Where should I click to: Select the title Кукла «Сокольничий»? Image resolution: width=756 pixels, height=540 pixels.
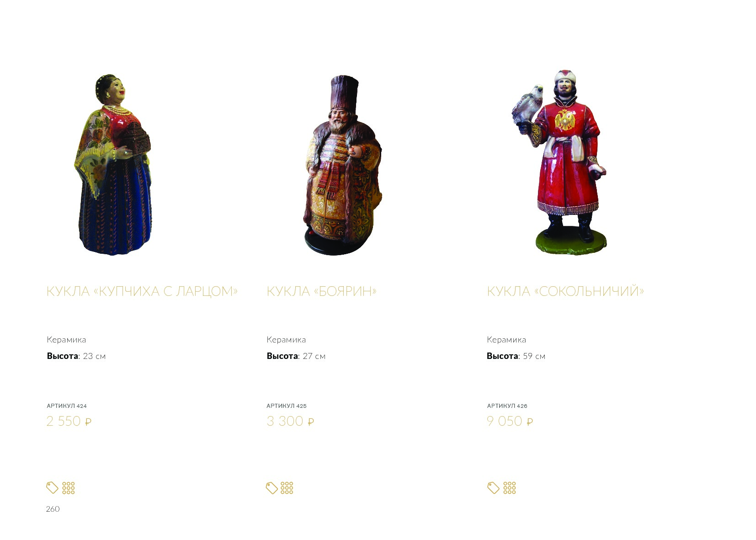(565, 291)
